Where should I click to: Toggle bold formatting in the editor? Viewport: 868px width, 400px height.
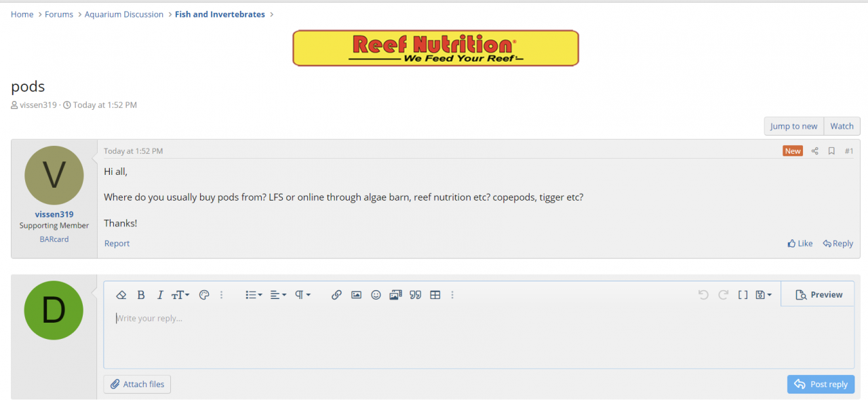[141, 295]
